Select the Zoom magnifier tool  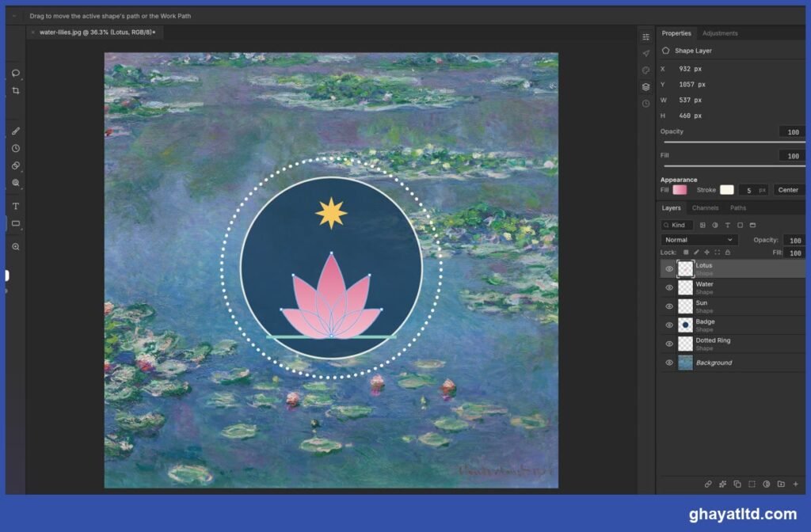(x=16, y=247)
